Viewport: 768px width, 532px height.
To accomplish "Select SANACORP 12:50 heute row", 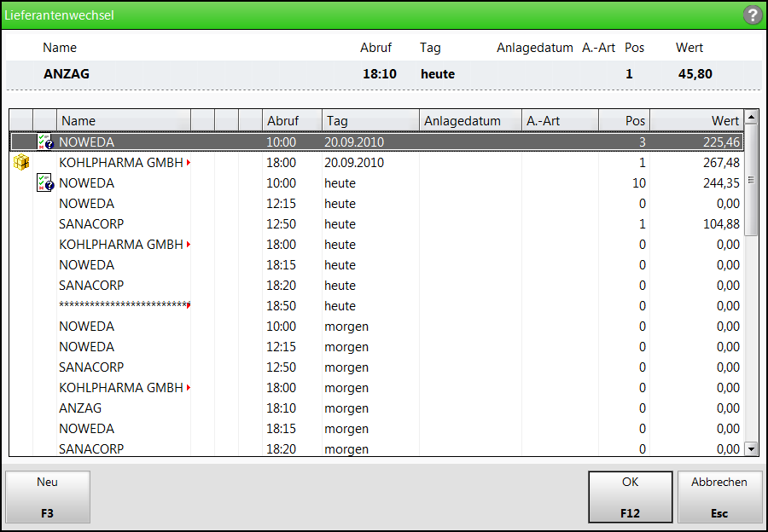I will 376,224.
